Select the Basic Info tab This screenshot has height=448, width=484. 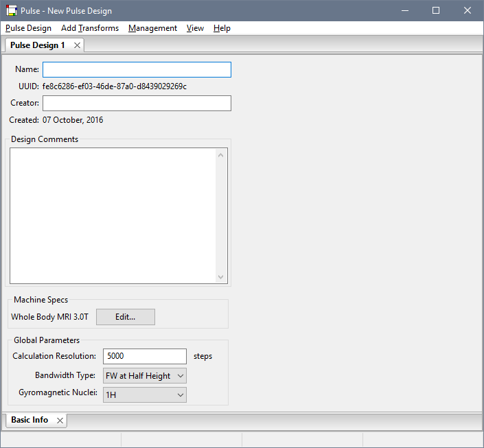tap(30, 420)
